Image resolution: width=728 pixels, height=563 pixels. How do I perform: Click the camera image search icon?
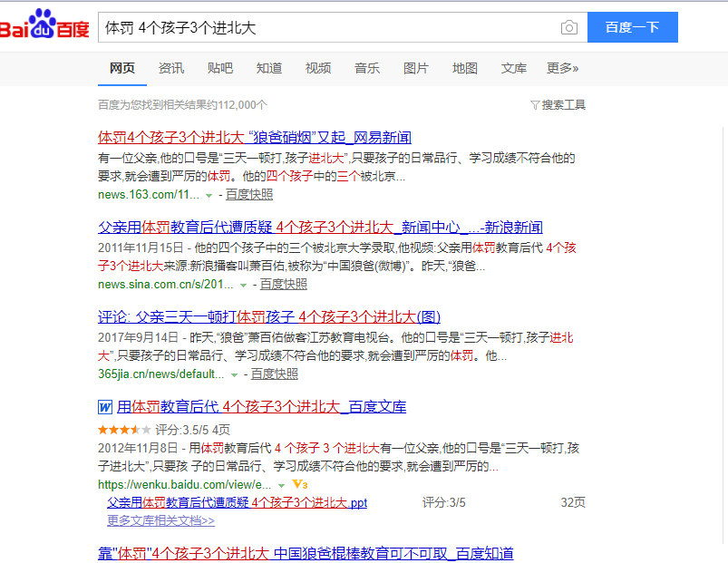click(x=568, y=28)
